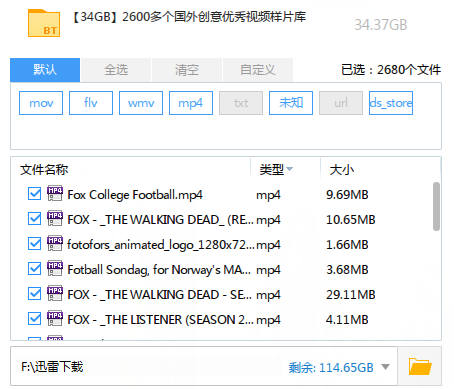
Task: Click MP4 icon of 29.11MB WALKING DEAD file
Action: [x=55, y=293]
